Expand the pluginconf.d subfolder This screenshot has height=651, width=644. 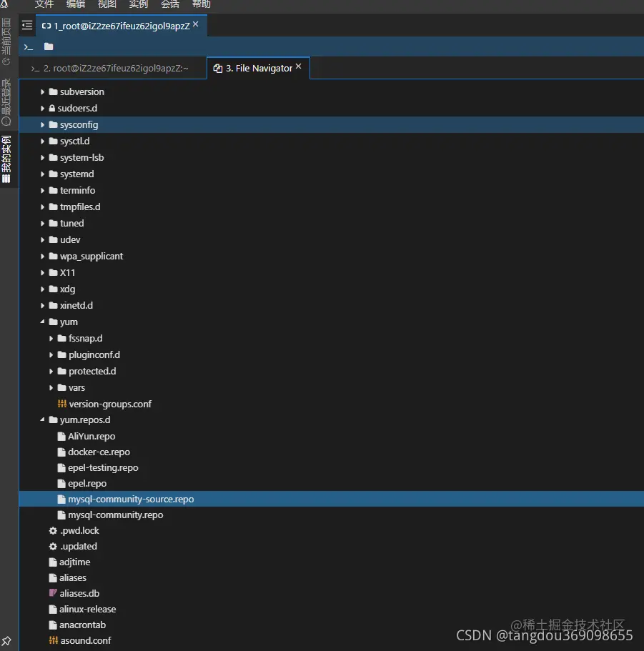point(51,355)
